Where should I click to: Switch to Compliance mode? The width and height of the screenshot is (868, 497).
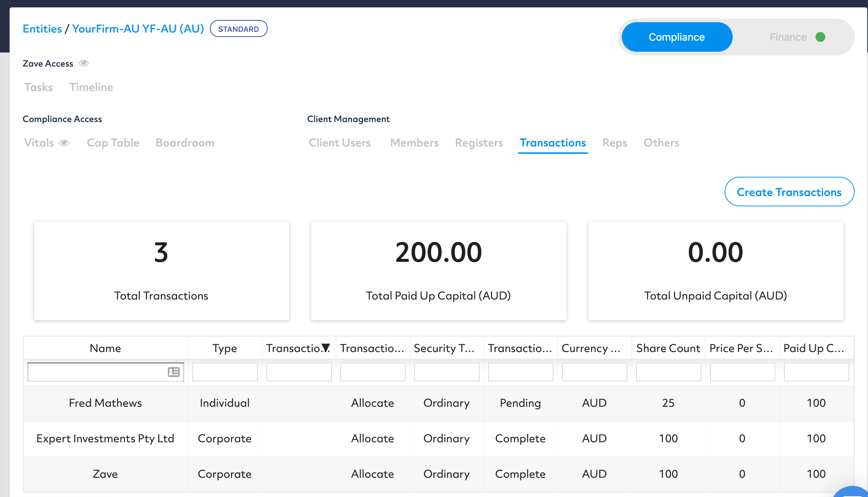click(677, 37)
